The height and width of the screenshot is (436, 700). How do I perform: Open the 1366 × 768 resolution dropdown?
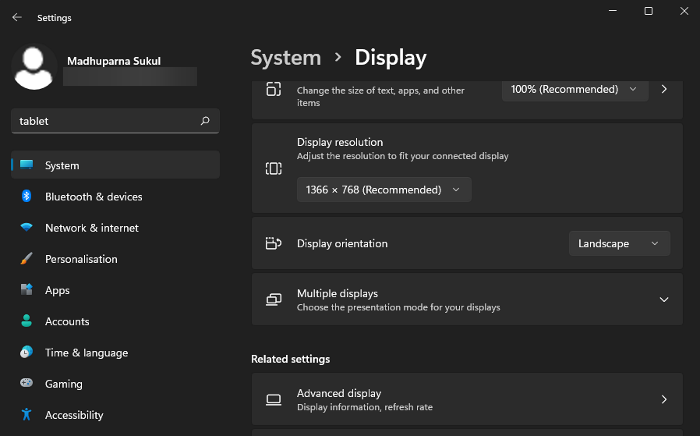click(x=384, y=190)
